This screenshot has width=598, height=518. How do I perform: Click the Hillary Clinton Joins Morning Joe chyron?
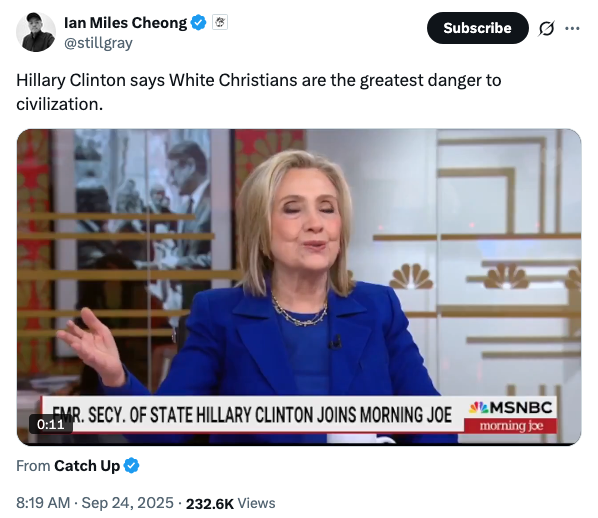(x=252, y=415)
